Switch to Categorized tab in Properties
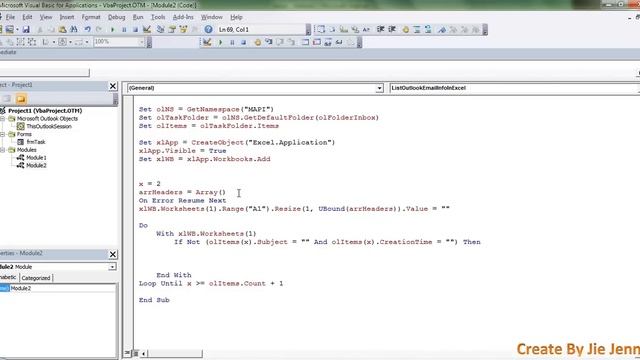This screenshot has height=360, width=640. (x=36, y=278)
